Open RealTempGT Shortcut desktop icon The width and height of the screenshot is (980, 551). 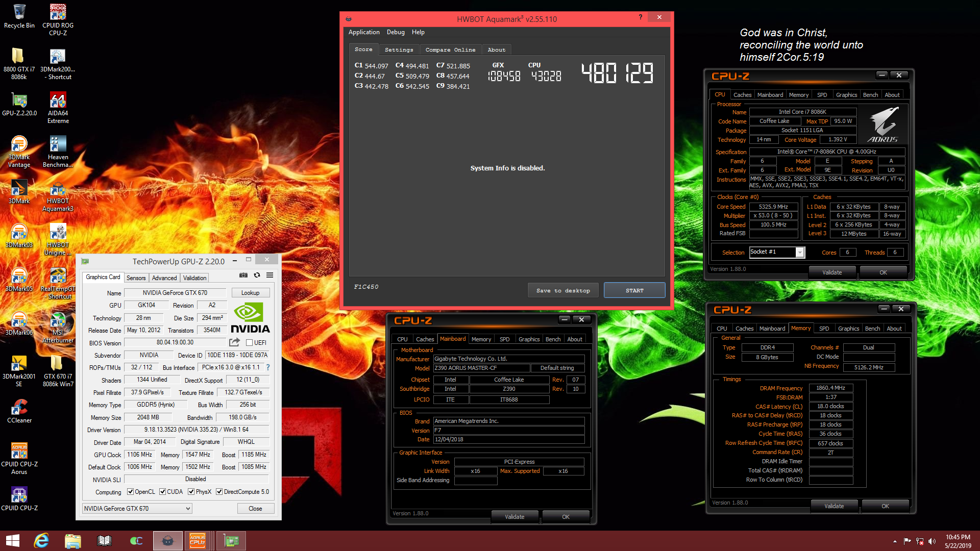[58, 283]
